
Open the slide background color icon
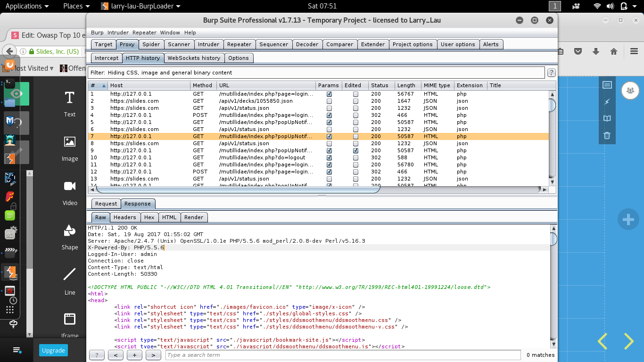tap(607, 85)
